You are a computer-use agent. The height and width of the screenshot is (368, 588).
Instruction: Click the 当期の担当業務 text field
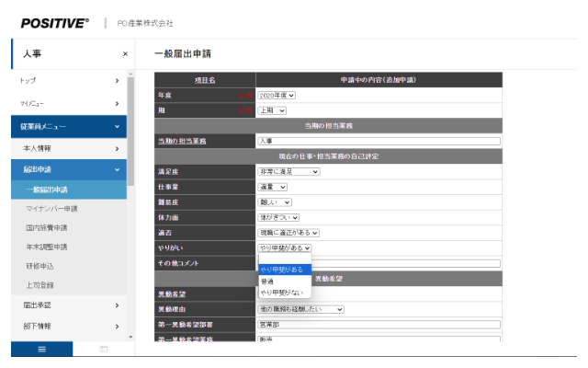[x=379, y=141]
